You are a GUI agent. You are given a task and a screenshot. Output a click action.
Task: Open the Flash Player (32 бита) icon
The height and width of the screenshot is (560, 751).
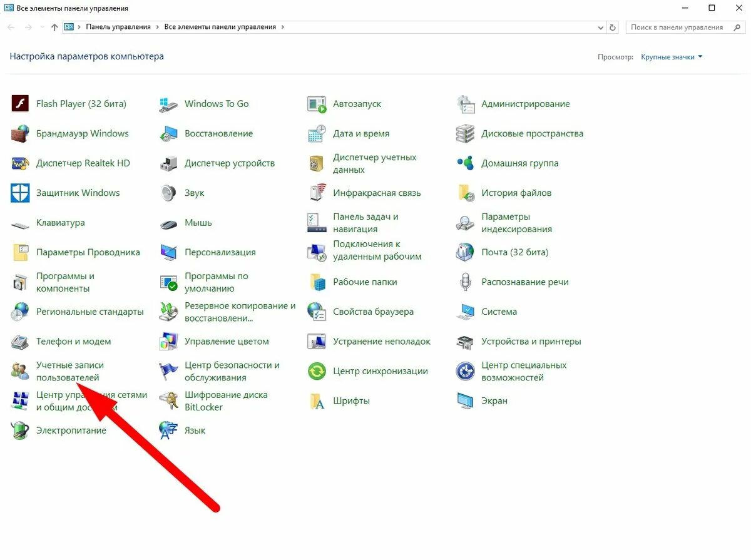pyautogui.click(x=20, y=104)
